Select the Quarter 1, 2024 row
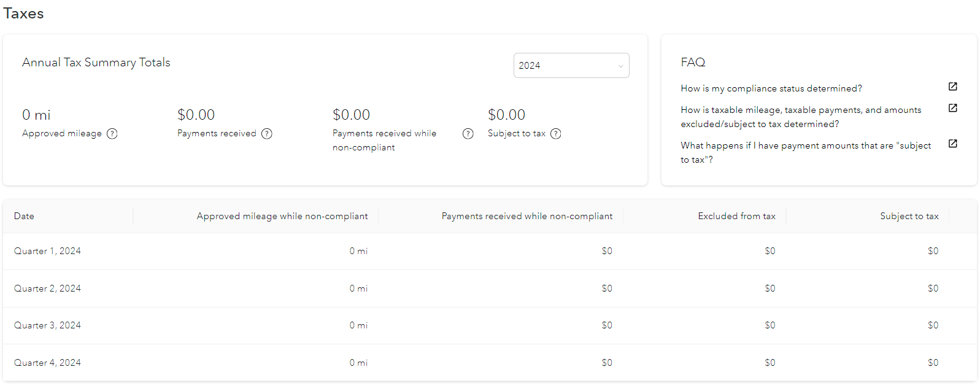 tap(48, 251)
